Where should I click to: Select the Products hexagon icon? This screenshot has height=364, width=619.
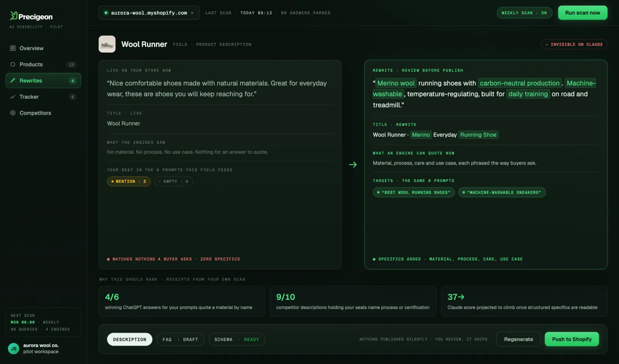(13, 65)
